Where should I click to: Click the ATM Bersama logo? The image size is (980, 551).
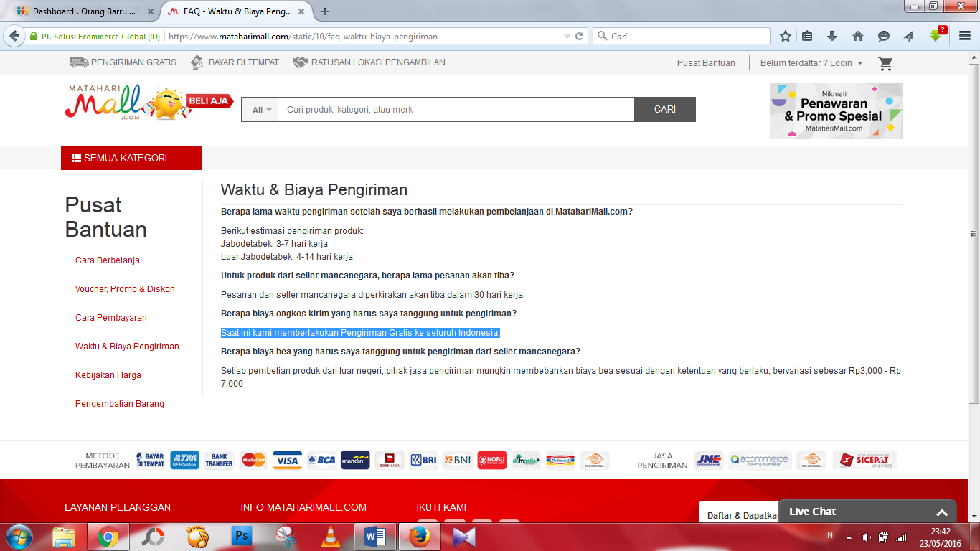pos(185,461)
